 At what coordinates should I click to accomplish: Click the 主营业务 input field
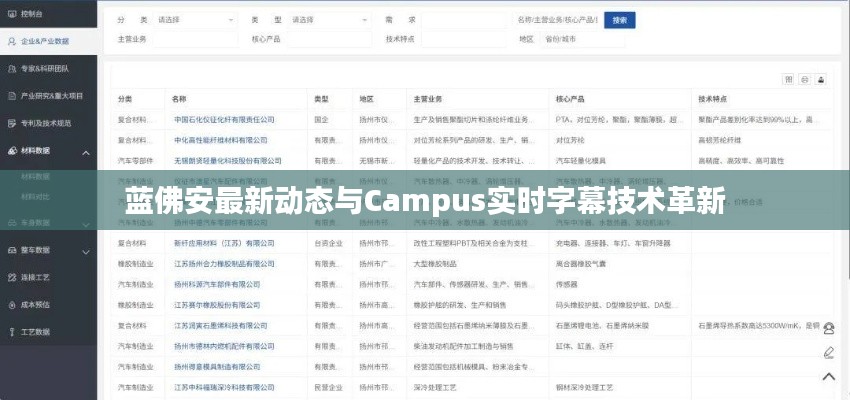coord(195,39)
